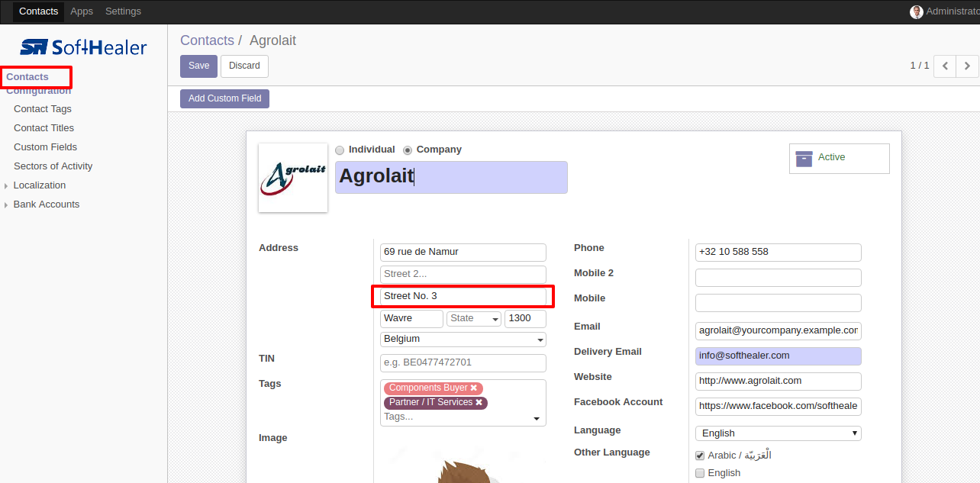Expand the Localization menu
Viewport: 980px width, 483px height.
click(40, 185)
